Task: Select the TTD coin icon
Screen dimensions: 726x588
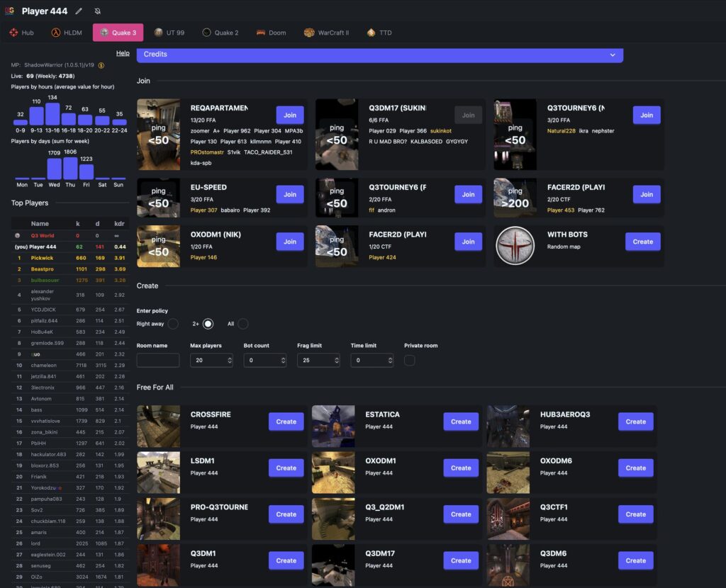Action: coord(370,33)
